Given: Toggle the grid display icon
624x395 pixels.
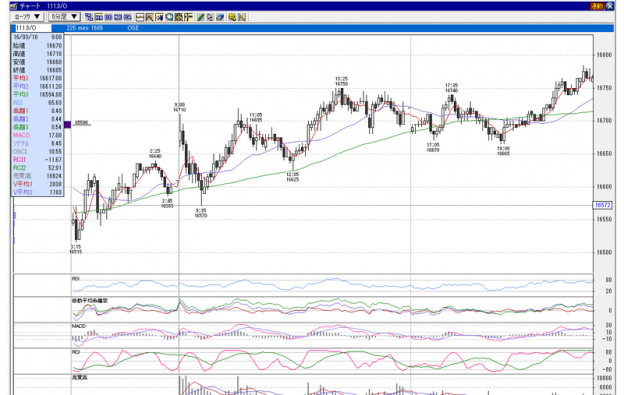Looking at the screenshot, I should (179, 17).
